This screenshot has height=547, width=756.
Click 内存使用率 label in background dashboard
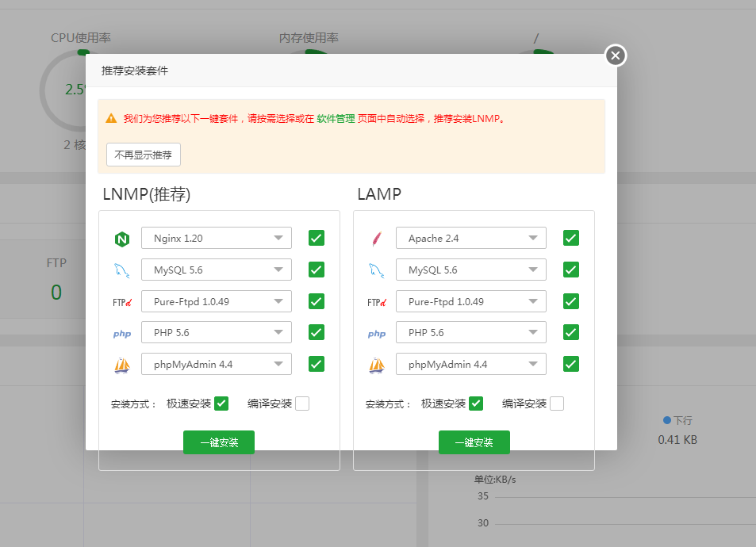(309, 37)
